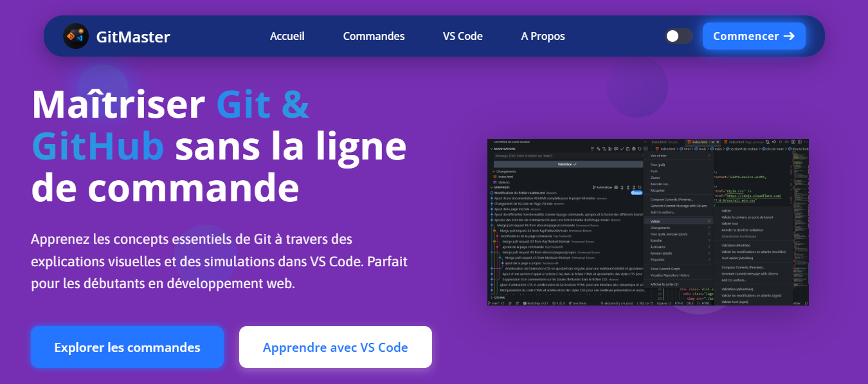This screenshot has width=868, height=384.
Task: Toggle the dark mode theme switch
Action: (x=678, y=36)
